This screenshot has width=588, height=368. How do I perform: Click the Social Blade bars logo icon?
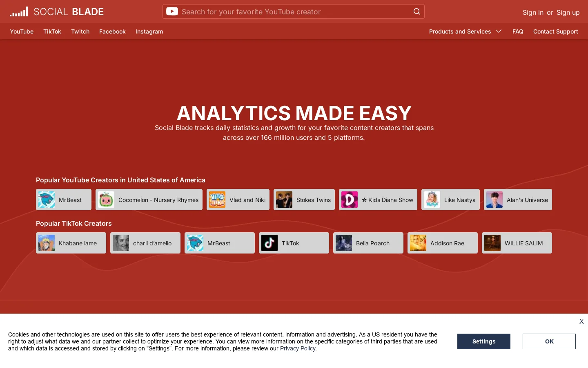[19, 11]
